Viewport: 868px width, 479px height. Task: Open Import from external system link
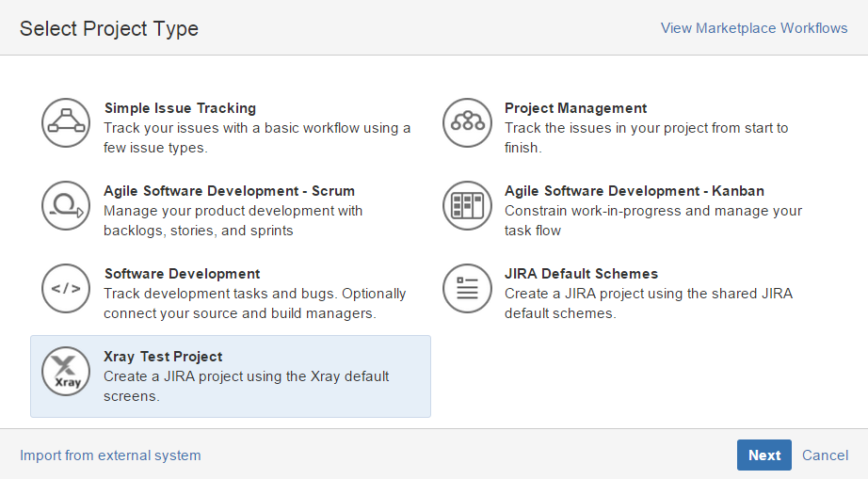[x=110, y=455]
